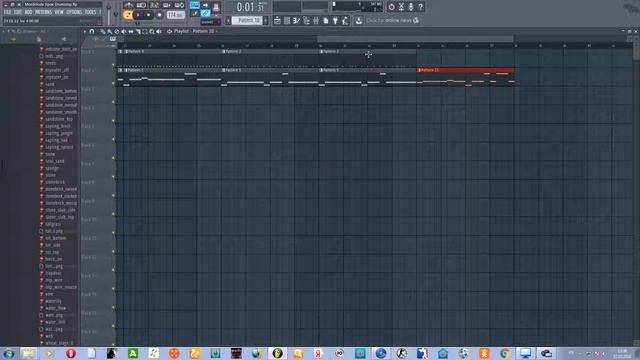Viewport: 640px width, 360px height.
Task: Click the help question mark icon
Action: (420, 7)
